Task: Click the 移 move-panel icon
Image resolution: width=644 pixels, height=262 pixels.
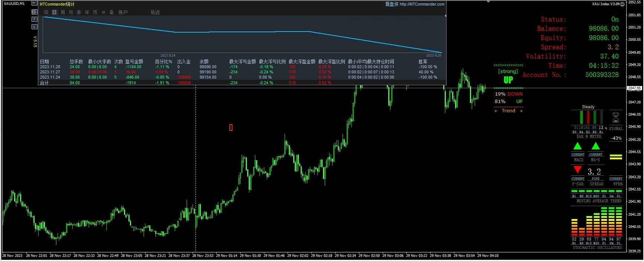Action: [x=35, y=12]
